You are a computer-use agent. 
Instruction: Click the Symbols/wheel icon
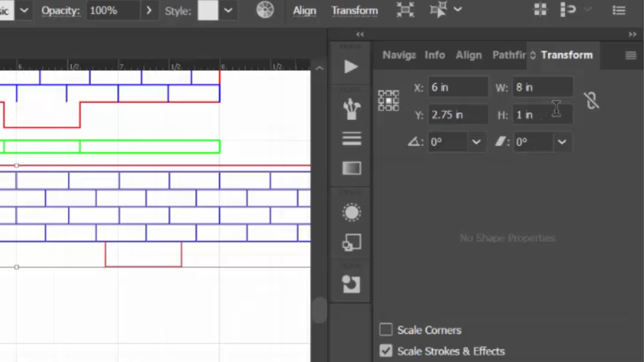(265, 10)
